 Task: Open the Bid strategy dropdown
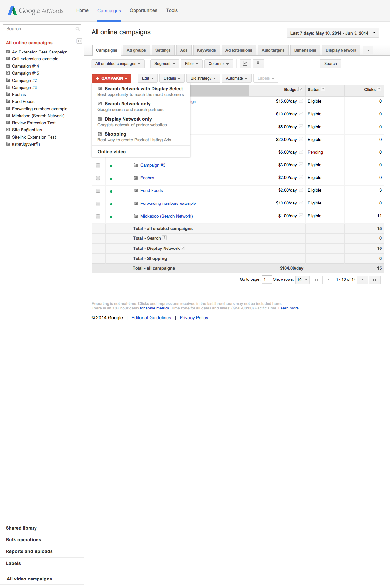point(203,78)
